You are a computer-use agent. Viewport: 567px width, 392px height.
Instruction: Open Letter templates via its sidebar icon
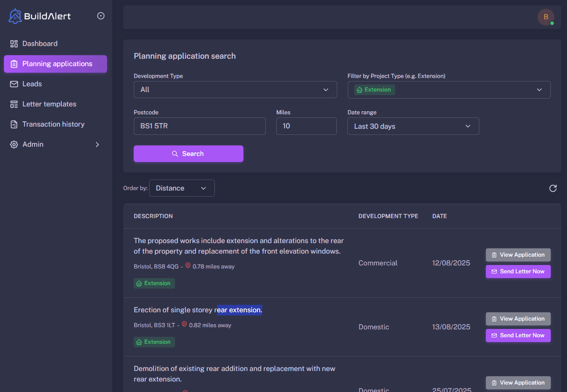click(x=13, y=104)
